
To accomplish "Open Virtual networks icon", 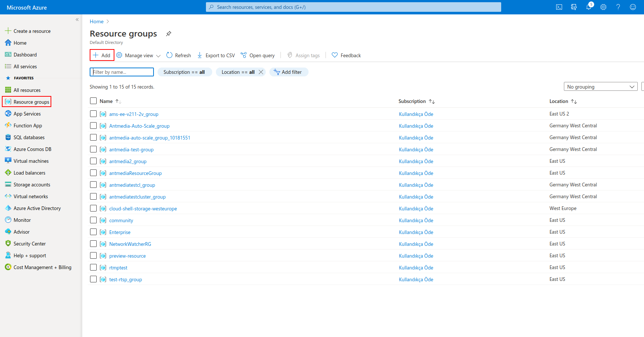I will tap(8, 196).
